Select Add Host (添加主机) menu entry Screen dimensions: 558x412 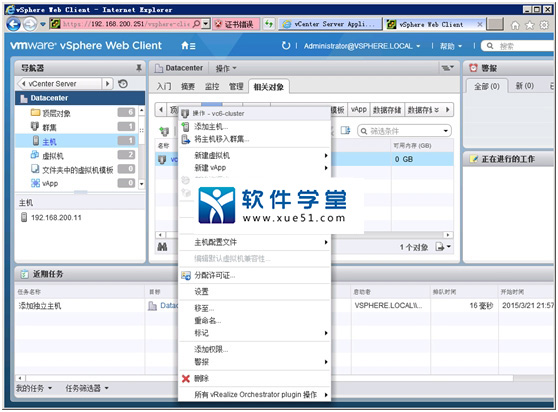click(x=254, y=126)
